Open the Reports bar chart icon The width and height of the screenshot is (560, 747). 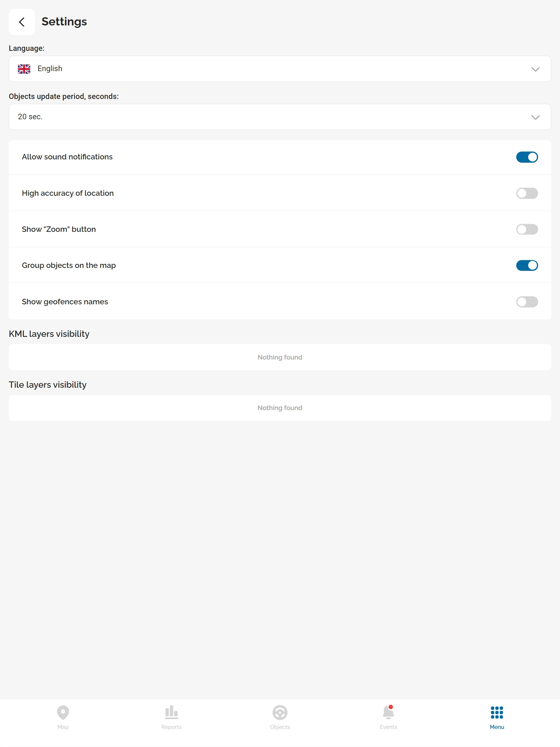click(x=171, y=712)
